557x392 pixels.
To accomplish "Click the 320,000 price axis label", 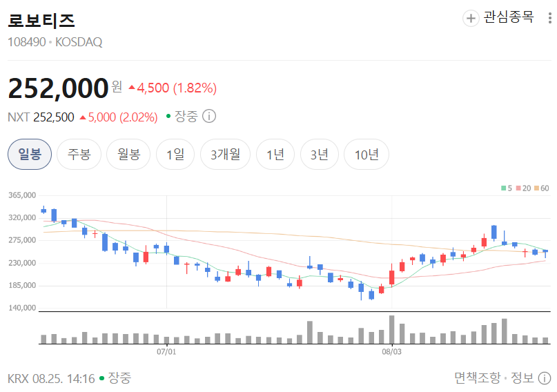I will (22, 217).
